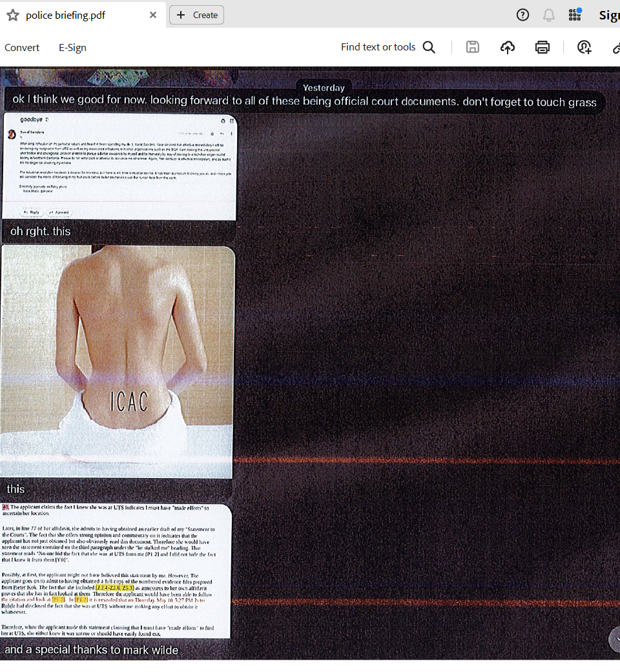The image size is (620, 672).
Task: Click the Reply button in email screenshot
Action: coord(31,212)
